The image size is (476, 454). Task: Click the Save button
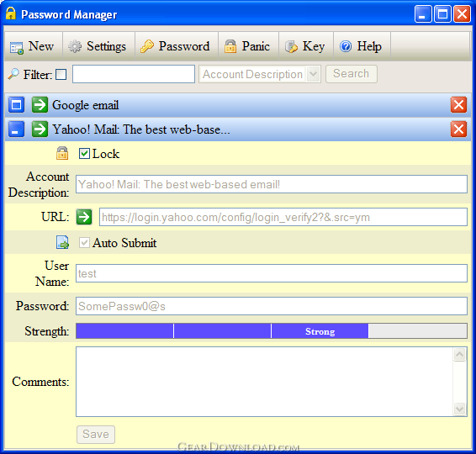96,435
